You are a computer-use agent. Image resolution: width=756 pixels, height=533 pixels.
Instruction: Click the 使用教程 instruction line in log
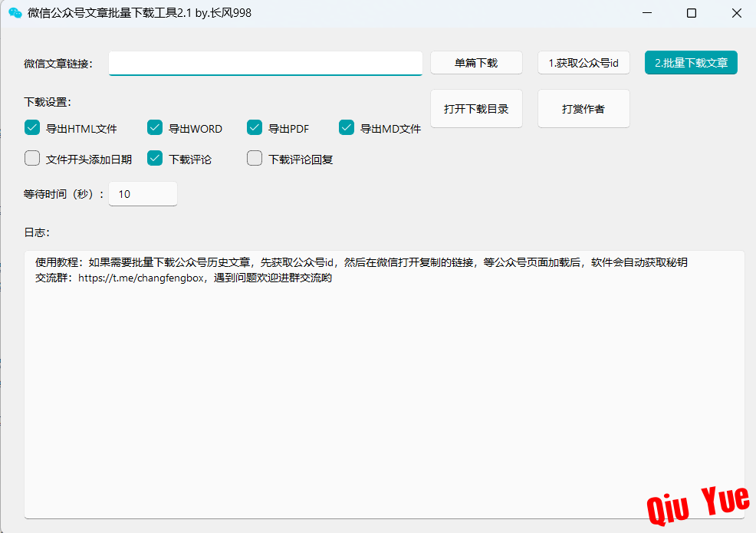coord(361,262)
